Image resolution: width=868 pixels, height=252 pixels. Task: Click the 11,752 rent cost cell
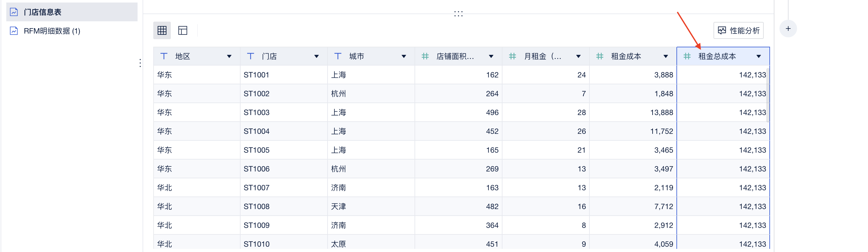tap(633, 131)
